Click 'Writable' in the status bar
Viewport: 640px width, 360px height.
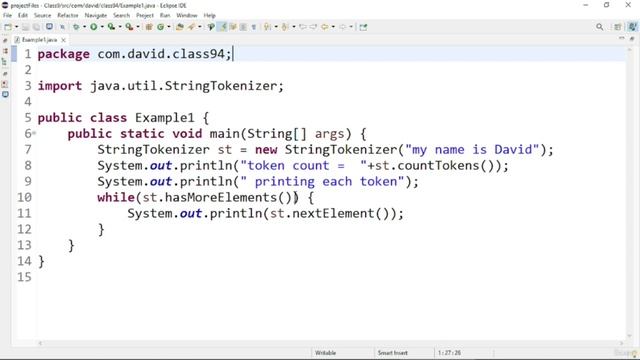point(325,353)
